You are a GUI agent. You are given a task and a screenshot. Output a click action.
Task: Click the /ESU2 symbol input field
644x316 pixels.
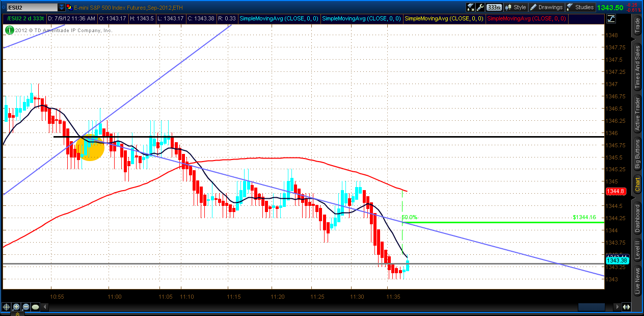click(31, 7)
